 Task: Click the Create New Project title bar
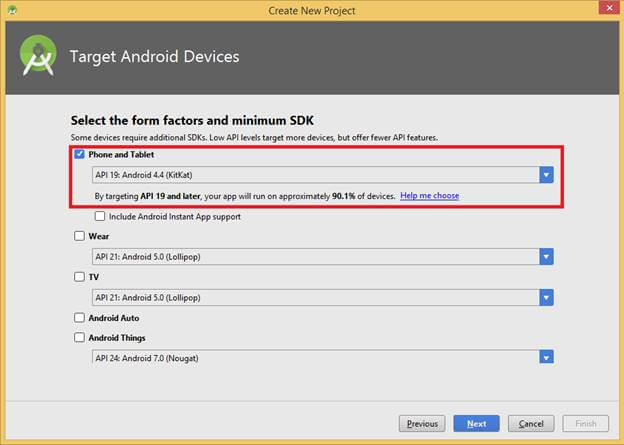(x=312, y=10)
